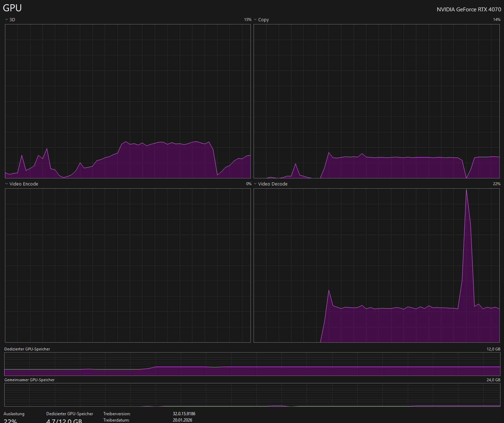
Task: Click the Copy utilization graph
Action: click(377, 101)
